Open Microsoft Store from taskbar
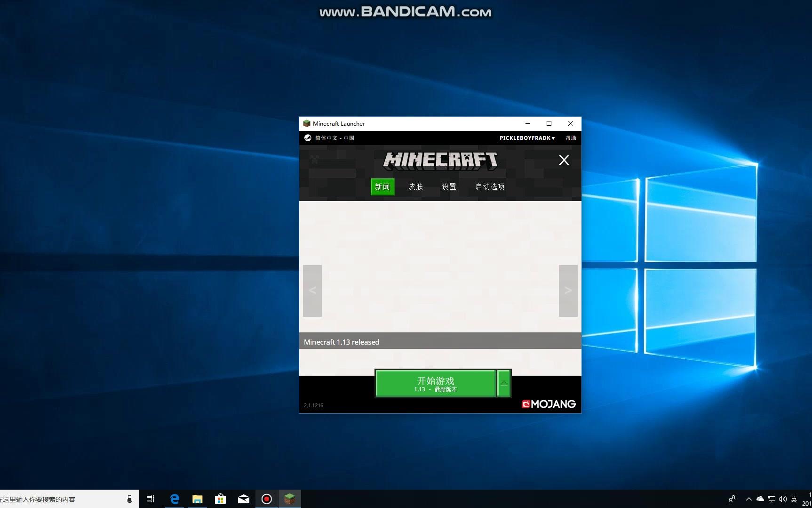Viewport: 812px width, 508px height. (220, 499)
